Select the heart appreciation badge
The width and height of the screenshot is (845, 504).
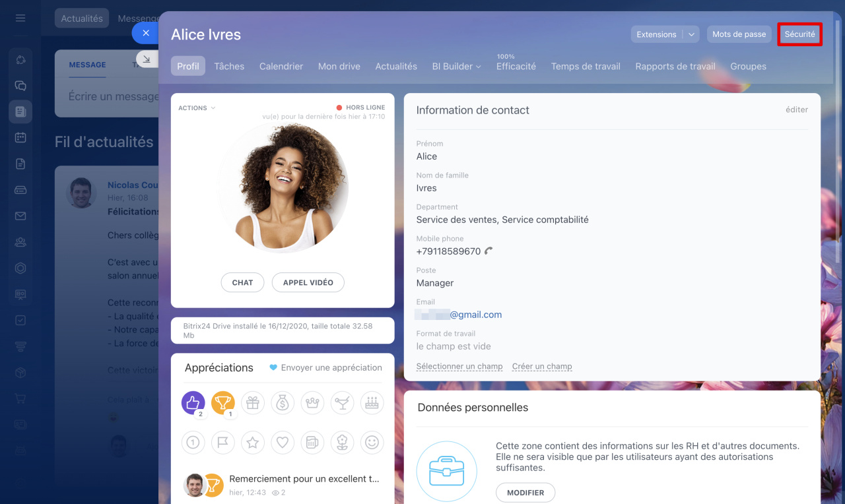[x=283, y=443]
